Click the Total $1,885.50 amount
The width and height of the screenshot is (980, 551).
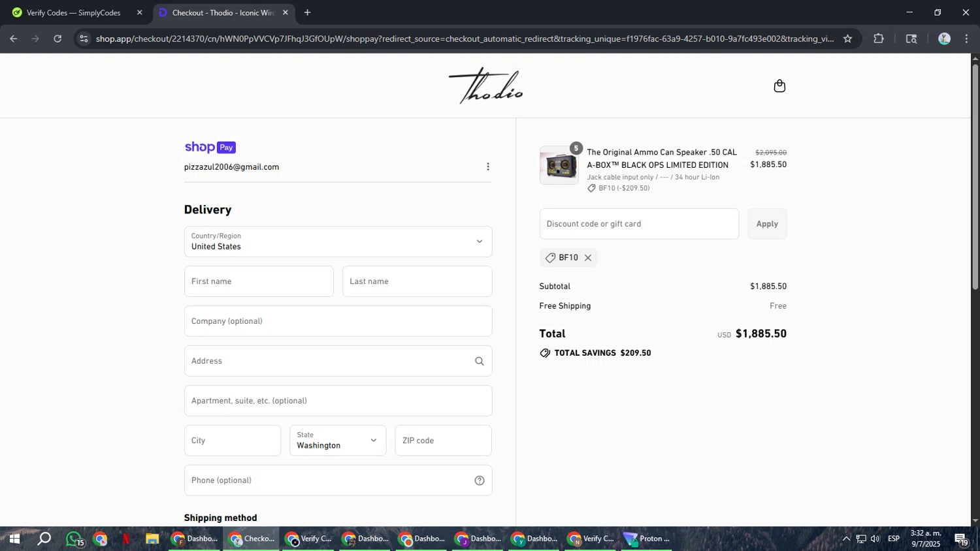761,334
